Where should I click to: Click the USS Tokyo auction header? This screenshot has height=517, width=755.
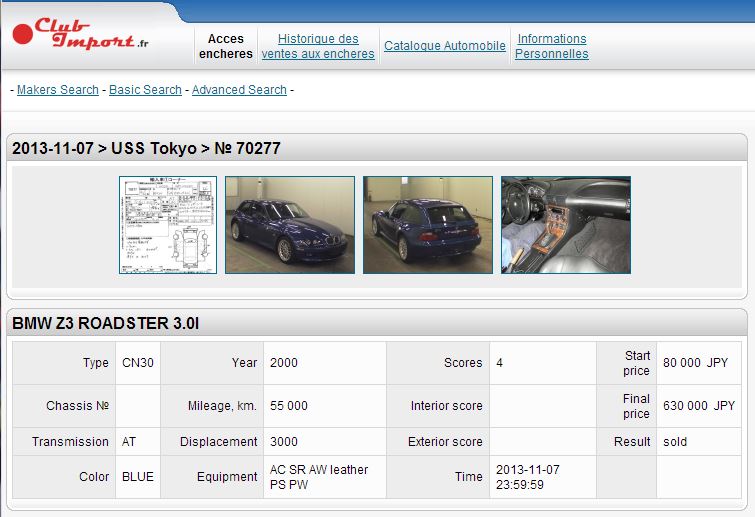coord(146,149)
